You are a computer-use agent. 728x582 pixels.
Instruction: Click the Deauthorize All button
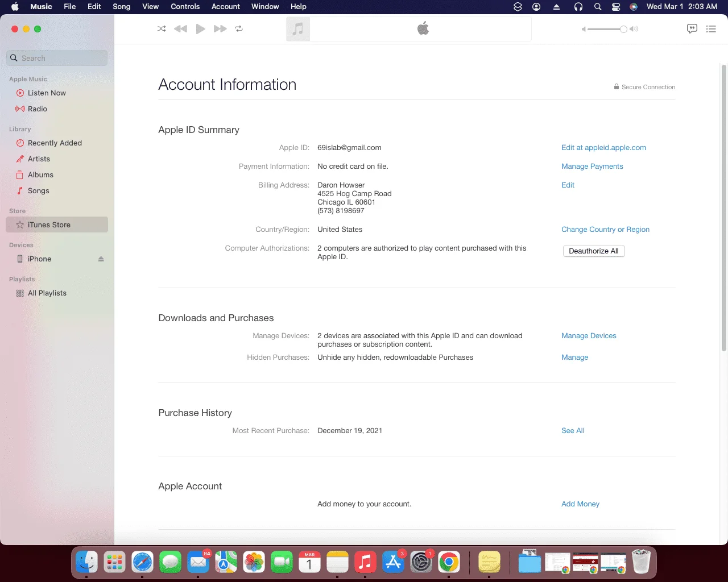pyautogui.click(x=594, y=251)
